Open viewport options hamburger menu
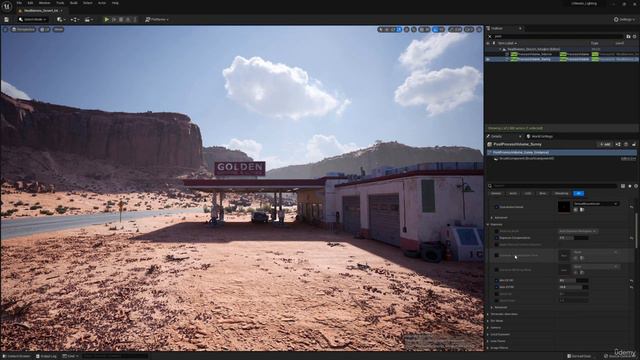Viewport: 640px width, 360px height. (5, 29)
